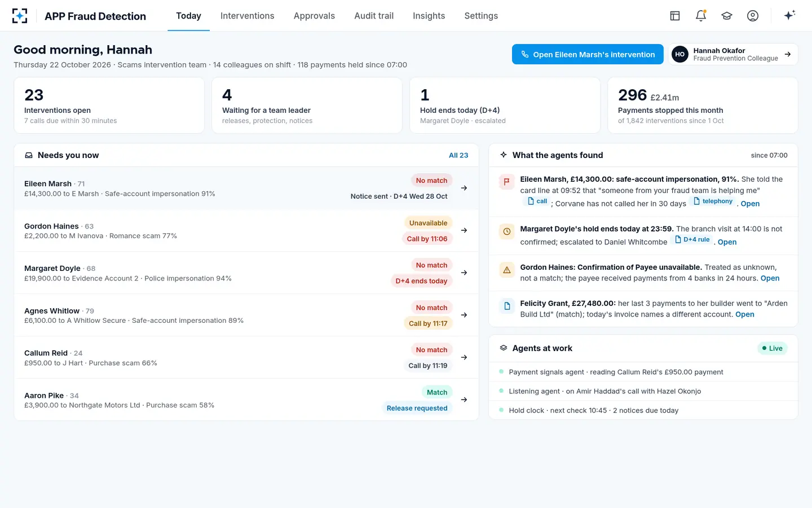Open Agnes Whitlow's row arrow
Image resolution: width=812 pixels, height=508 pixels.
click(464, 315)
